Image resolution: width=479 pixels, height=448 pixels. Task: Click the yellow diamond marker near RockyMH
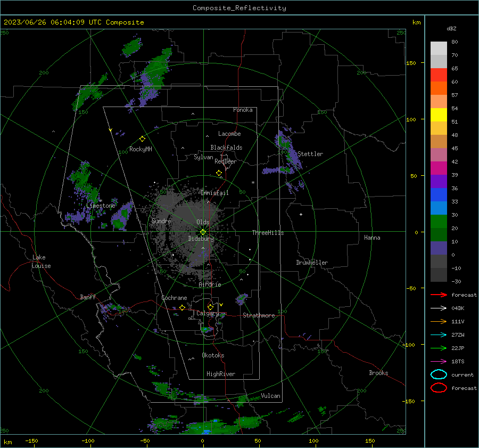(x=142, y=139)
